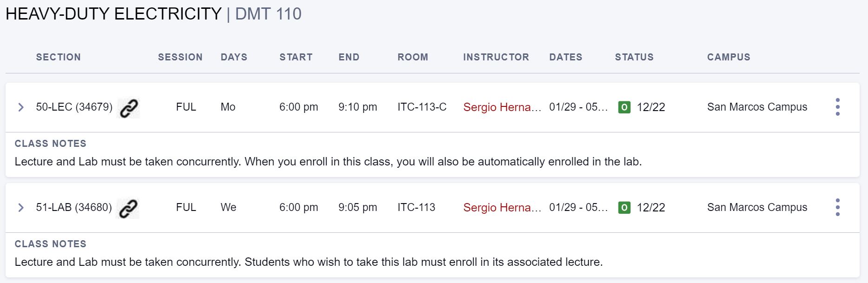Click the HEAVY-DUTY ELECTRICITY course title
The image size is (868, 283).
pos(113,14)
